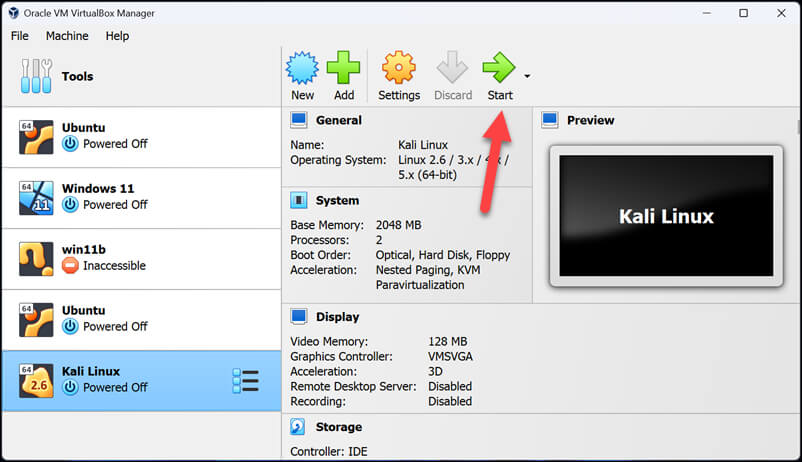Open the Machine menu

click(x=67, y=36)
